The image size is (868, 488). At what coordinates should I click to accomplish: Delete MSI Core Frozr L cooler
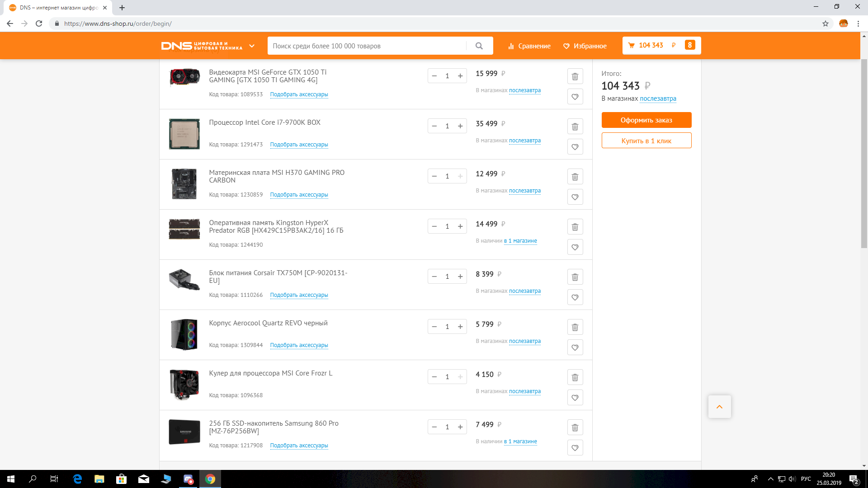(575, 377)
